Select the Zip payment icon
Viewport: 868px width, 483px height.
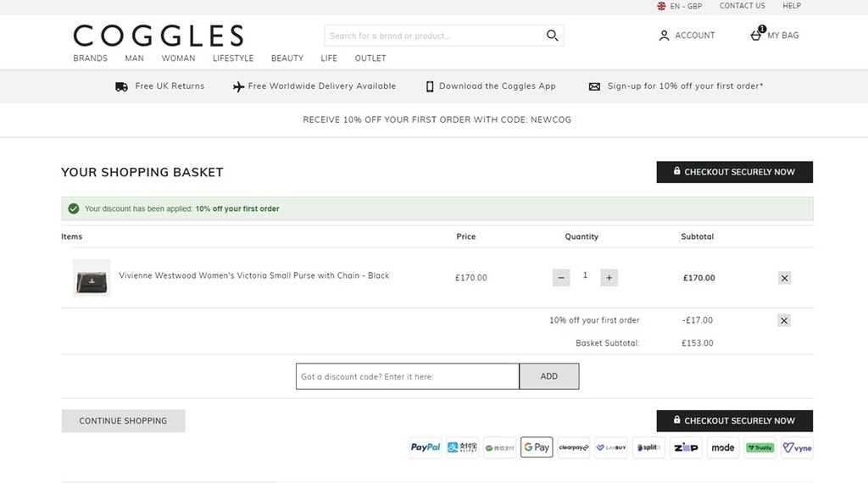click(x=685, y=447)
